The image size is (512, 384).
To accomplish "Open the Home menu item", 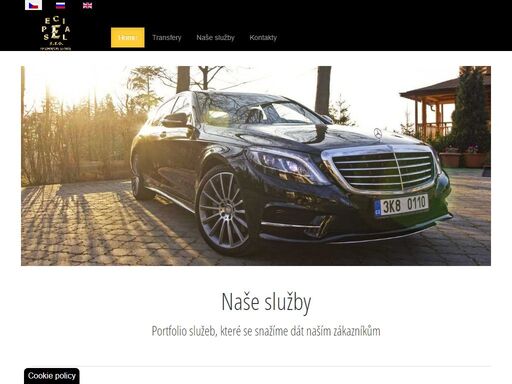I will tap(128, 37).
